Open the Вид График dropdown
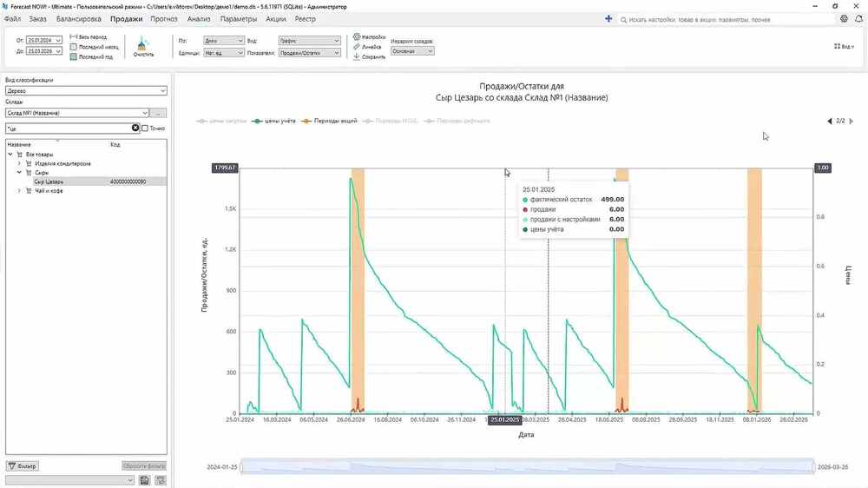This screenshot has height=488, width=868. (x=310, y=41)
